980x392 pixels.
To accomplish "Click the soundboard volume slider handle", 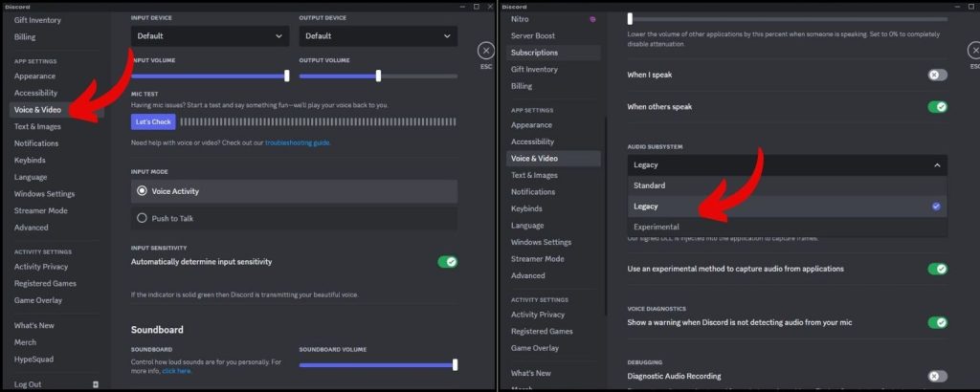I will coord(455,364).
